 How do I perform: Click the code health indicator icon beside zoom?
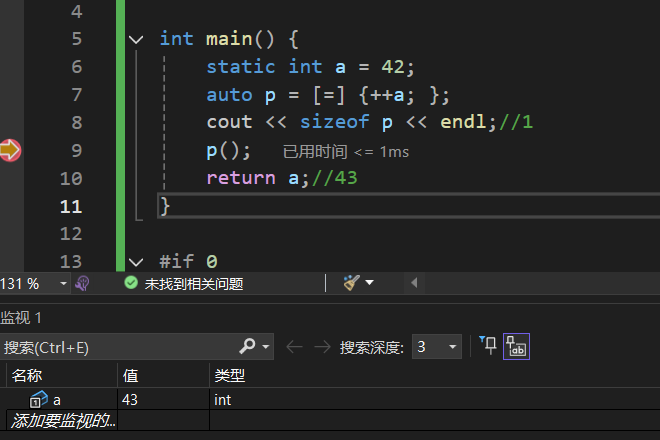[83, 284]
